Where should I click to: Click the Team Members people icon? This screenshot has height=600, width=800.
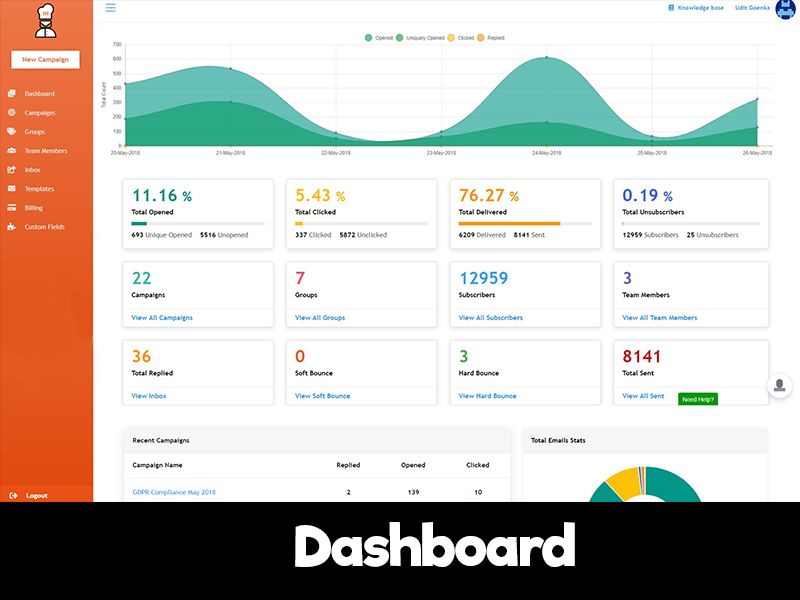click(12, 151)
